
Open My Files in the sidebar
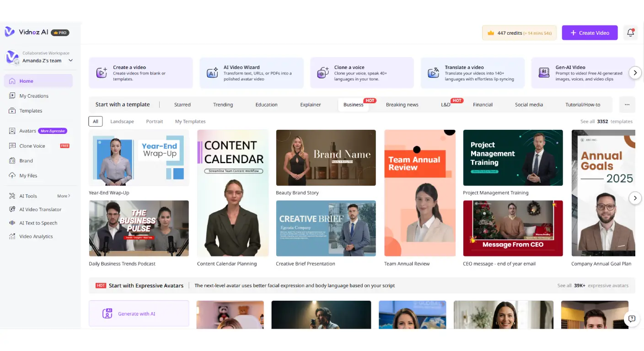[28, 175]
